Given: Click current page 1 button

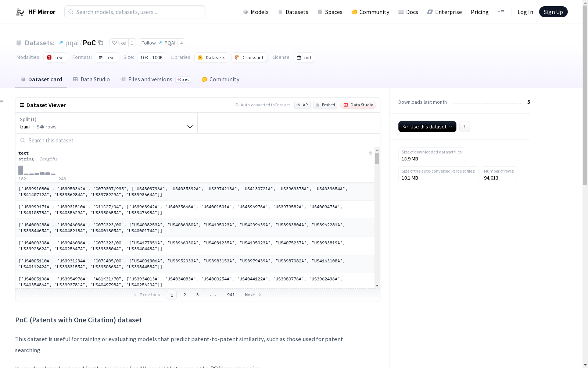Looking at the screenshot, I should (x=172, y=295).
